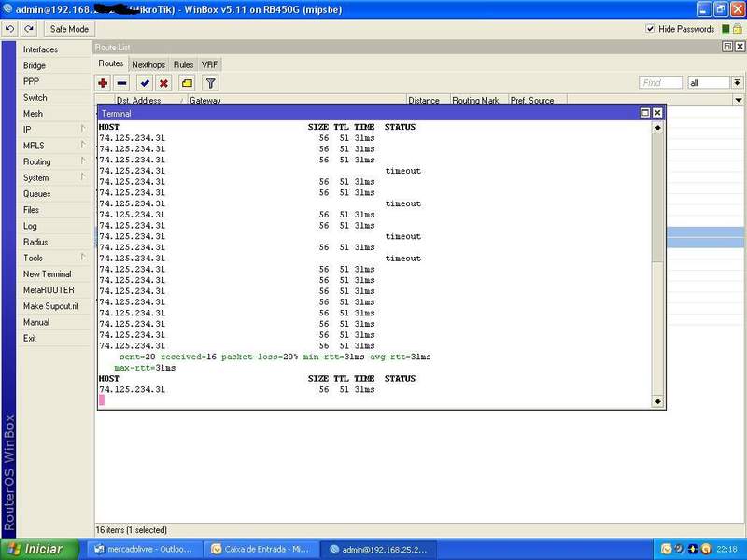Click the '16 items (1 selected)' status text

(x=132, y=530)
